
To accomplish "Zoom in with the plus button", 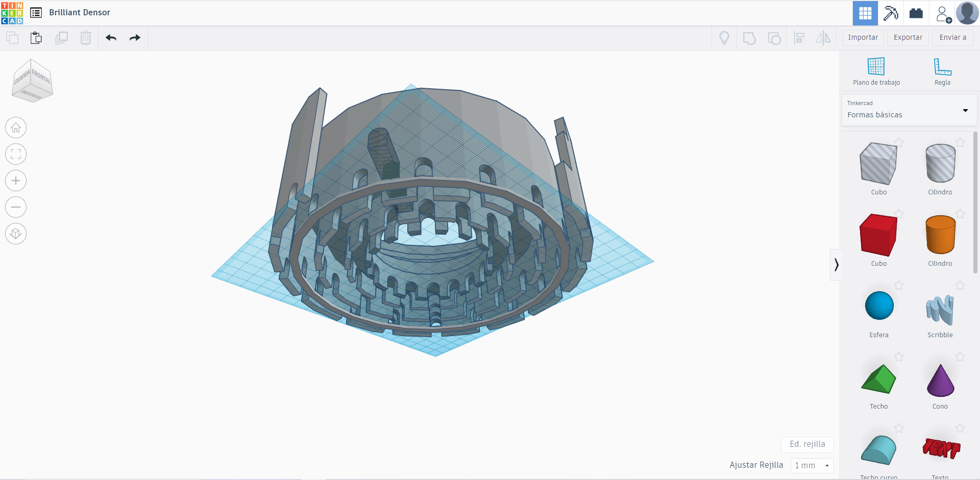I will tap(16, 181).
